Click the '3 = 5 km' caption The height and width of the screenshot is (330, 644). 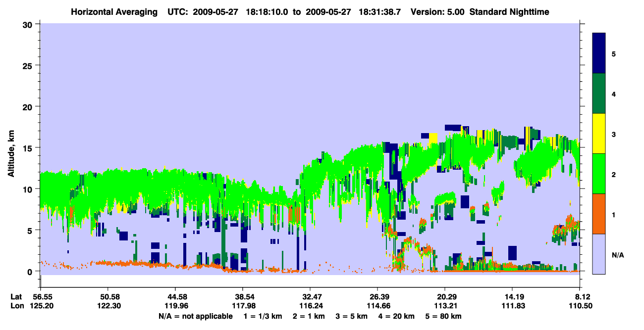(x=352, y=316)
